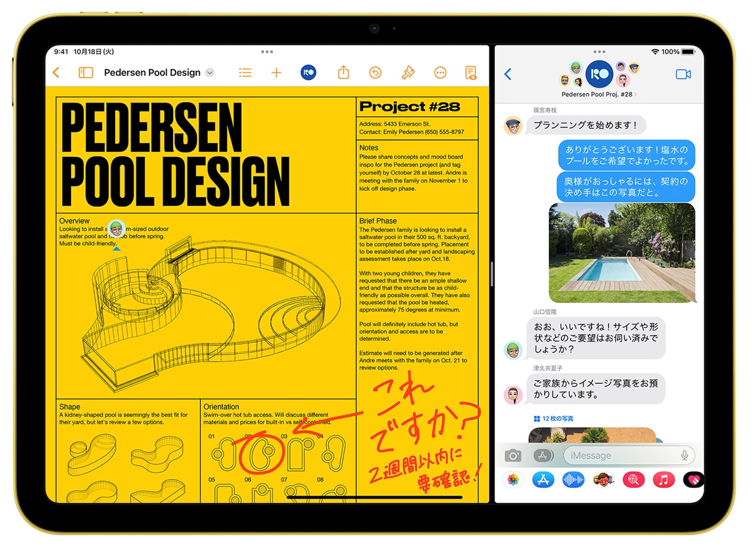This screenshot has width=756, height=560.
Task: Open the list formatting options icon
Action: tap(245, 73)
